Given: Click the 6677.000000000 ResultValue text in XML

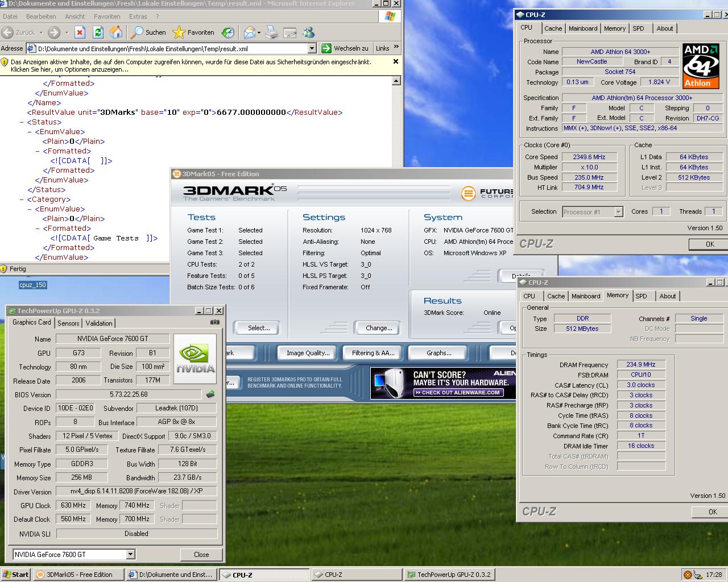Looking at the screenshot, I should click(x=251, y=113).
